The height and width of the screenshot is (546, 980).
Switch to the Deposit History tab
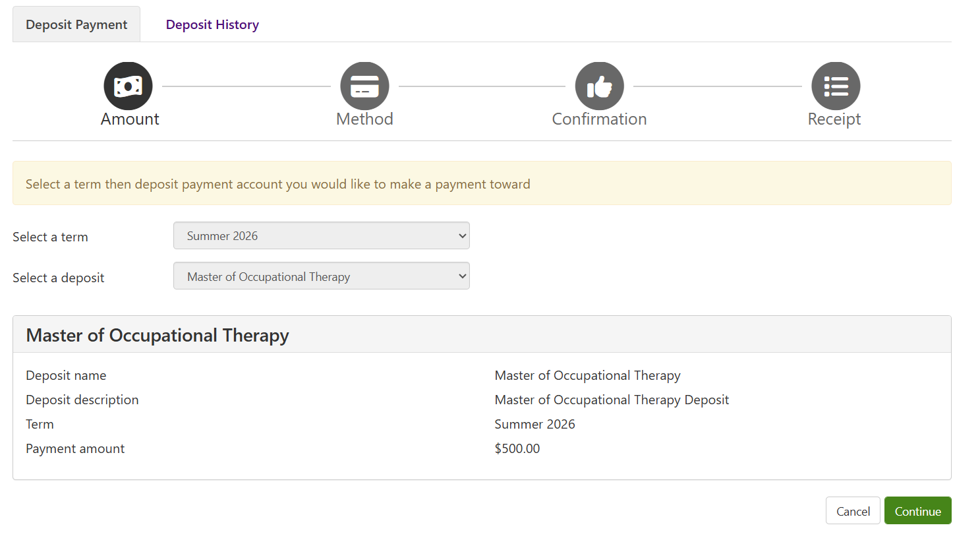[x=212, y=24]
